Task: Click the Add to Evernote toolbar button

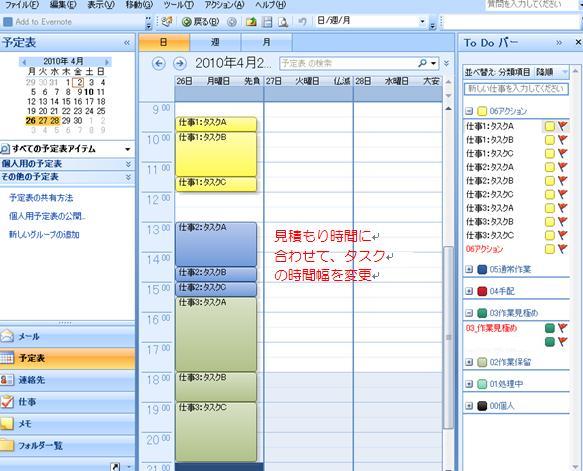Action: pyautogui.click(x=37, y=22)
